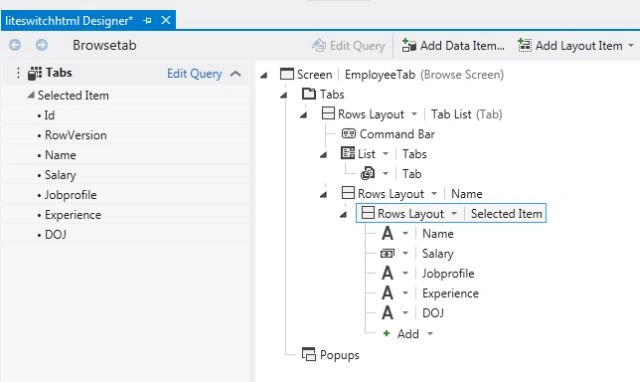Open control type dropdown for Jobprofile
The width and height of the screenshot is (640, 382).
405,273
